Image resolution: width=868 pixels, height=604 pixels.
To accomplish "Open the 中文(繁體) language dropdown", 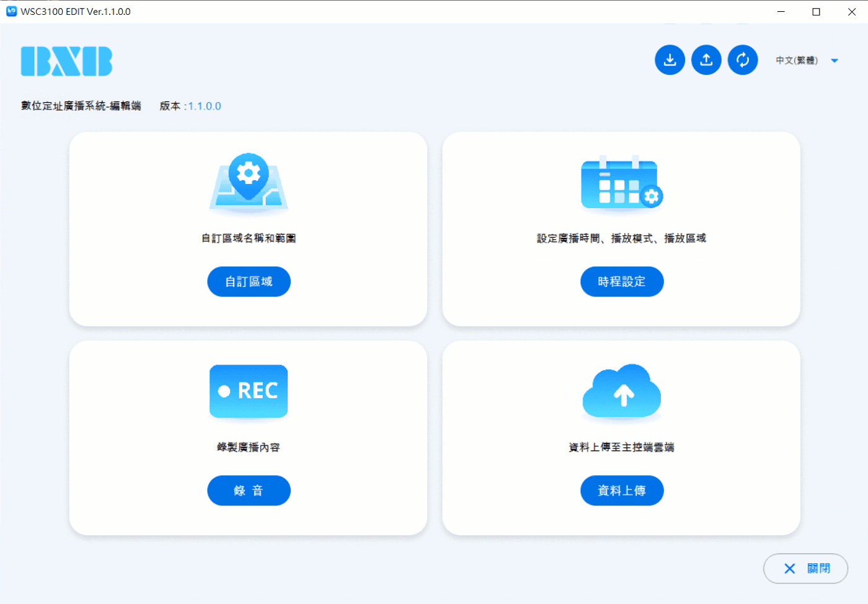I will [797, 61].
